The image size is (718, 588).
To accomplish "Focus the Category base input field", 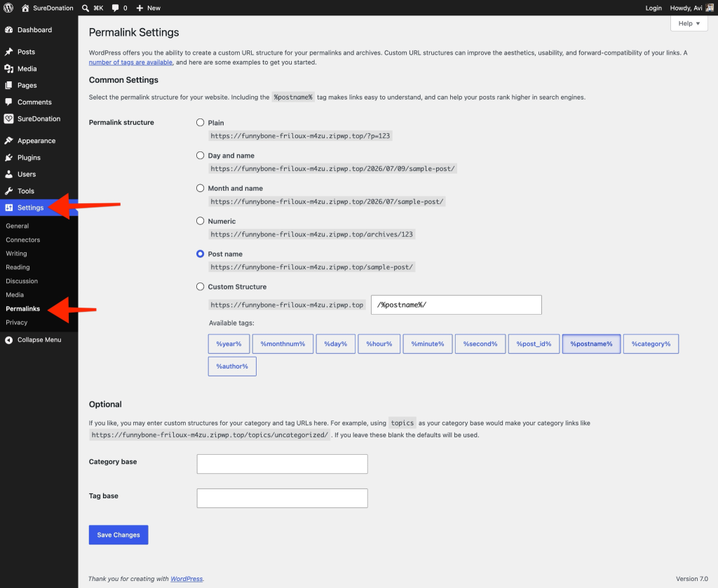I will [x=282, y=464].
